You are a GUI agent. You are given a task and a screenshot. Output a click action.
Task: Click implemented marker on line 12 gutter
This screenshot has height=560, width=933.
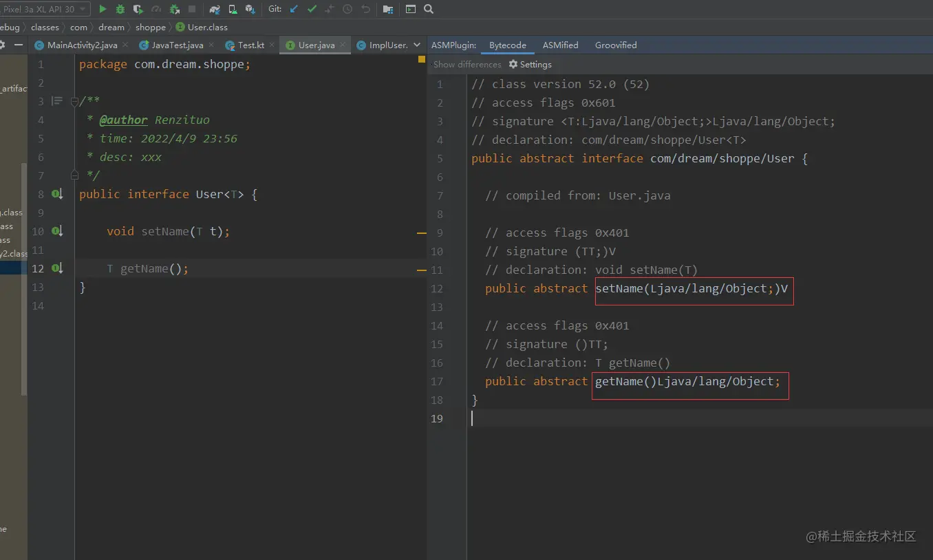tap(58, 268)
